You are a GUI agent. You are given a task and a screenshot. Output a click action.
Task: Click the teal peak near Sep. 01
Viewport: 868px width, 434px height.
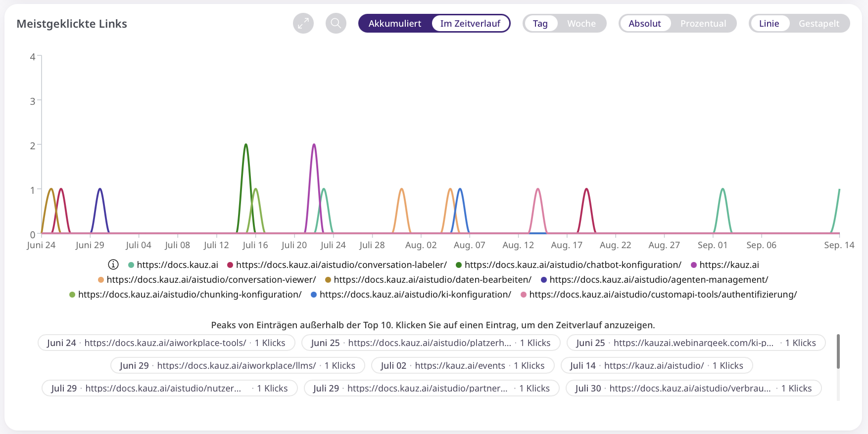tap(723, 189)
